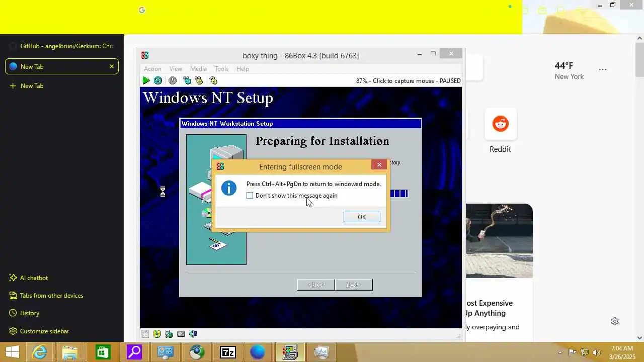Screen dimensions: 644x362
Task: Click the blue info icon in the dialog
Action: point(229,189)
